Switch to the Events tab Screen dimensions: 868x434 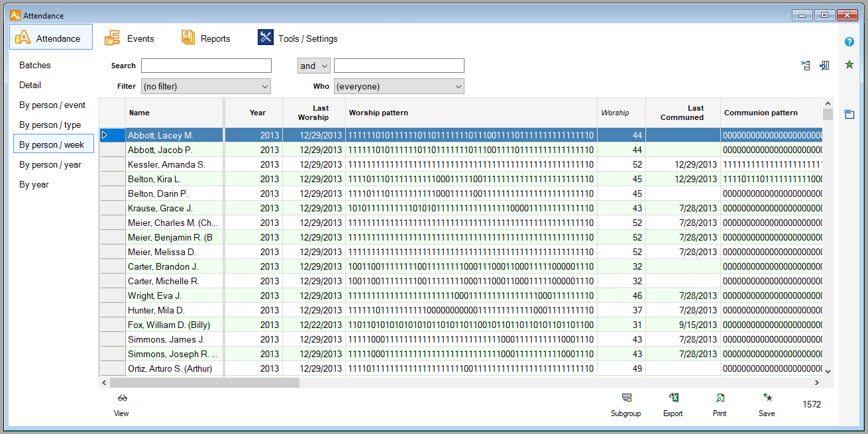pyautogui.click(x=130, y=38)
